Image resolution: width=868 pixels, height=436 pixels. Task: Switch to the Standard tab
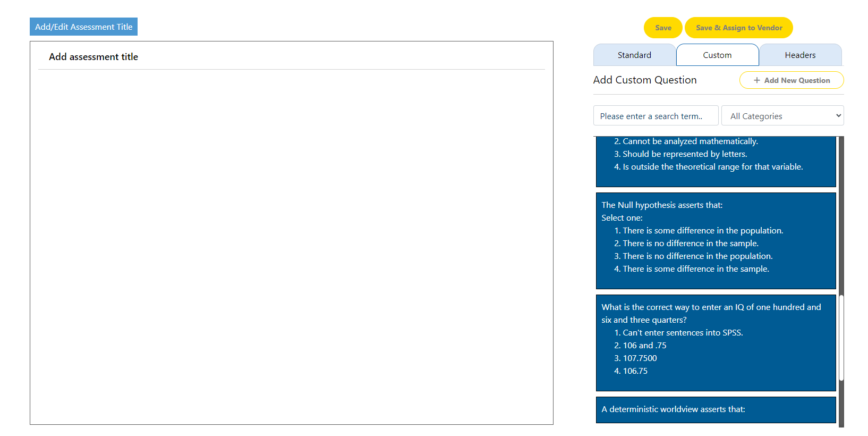coord(634,55)
